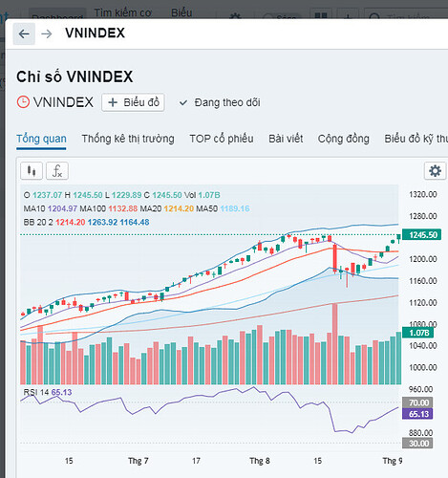
Task: Click the MA10 value 1204.97
Action: (62, 208)
